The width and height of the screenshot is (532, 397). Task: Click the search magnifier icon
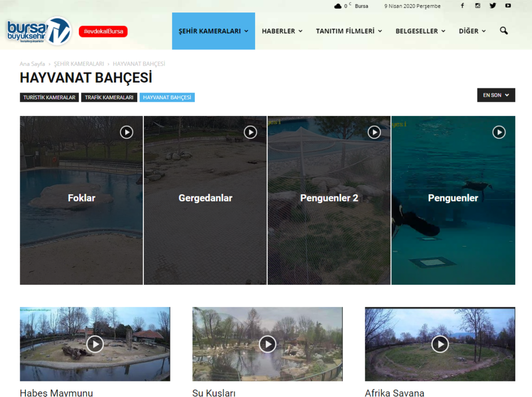click(x=504, y=31)
